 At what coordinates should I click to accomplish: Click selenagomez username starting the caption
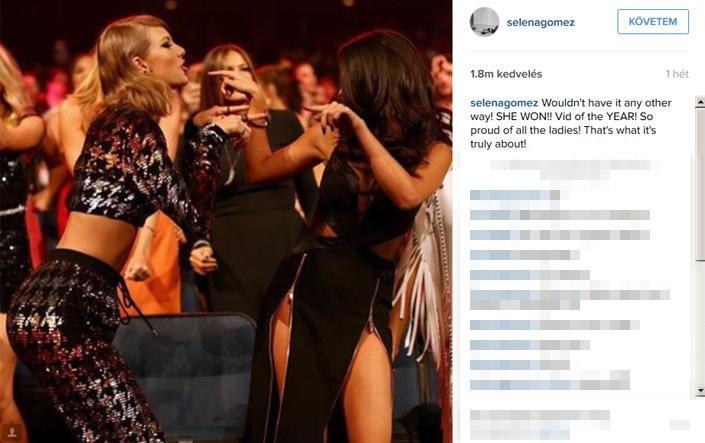pos(504,103)
